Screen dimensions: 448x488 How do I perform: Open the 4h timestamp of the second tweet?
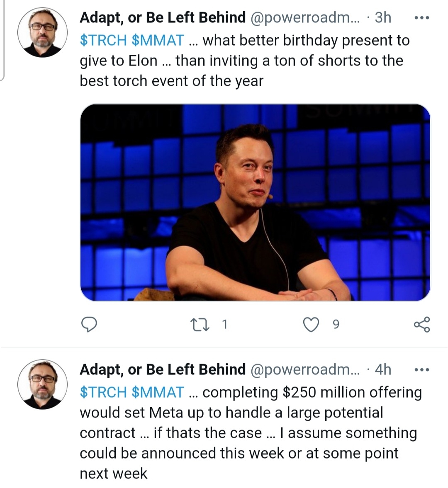382,369
